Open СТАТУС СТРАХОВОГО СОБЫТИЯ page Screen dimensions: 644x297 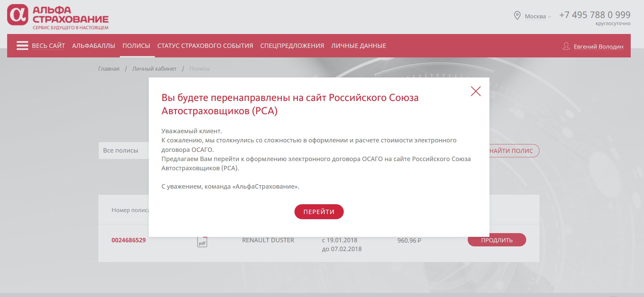point(205,46)
